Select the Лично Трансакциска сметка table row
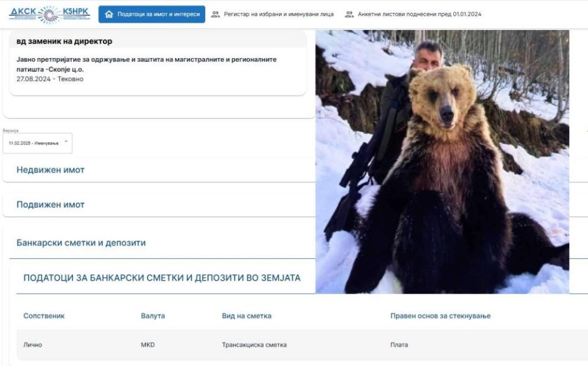 (302, 345)
